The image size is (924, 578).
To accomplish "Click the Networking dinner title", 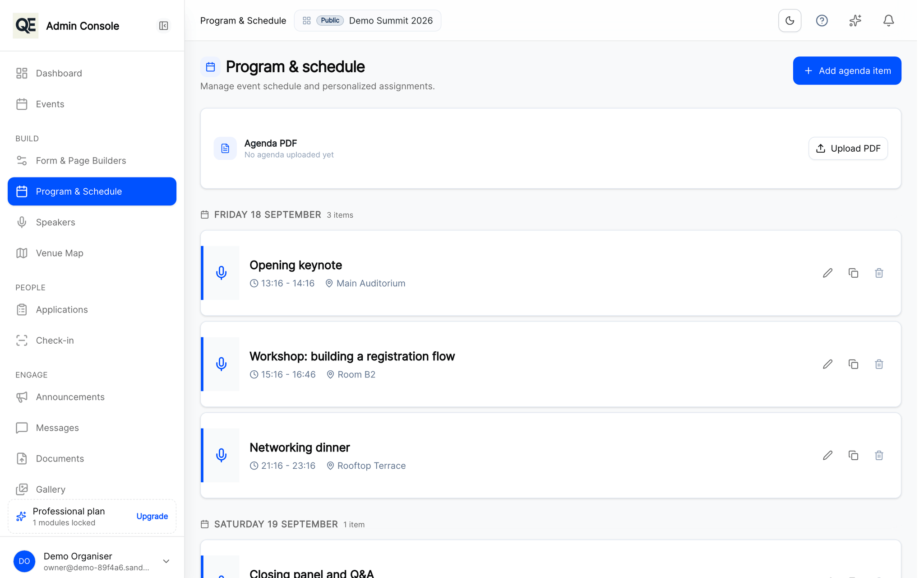I will tap(300, 447).
